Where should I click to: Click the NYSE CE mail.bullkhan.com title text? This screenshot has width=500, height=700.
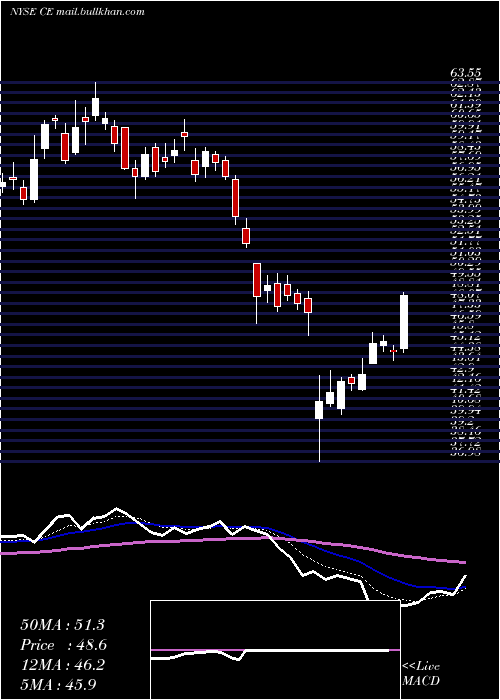pos(77,12)
